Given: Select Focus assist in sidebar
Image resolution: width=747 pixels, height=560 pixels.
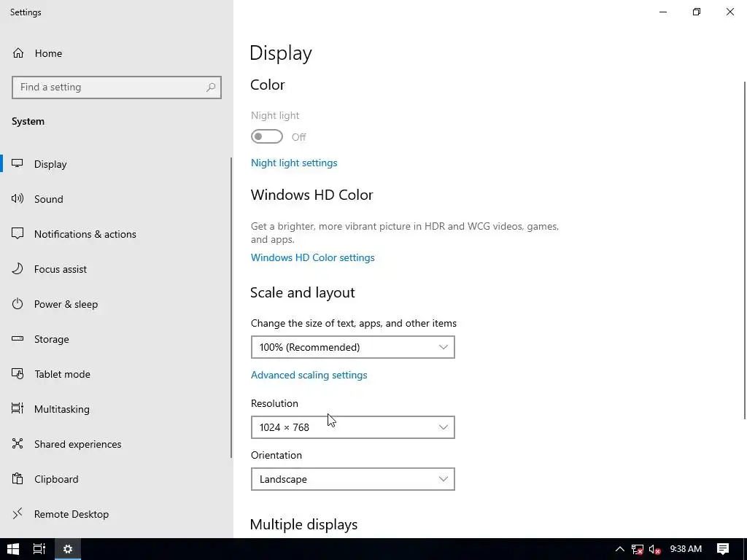Looking at the screenshot, I should click(x=115, y=269).
